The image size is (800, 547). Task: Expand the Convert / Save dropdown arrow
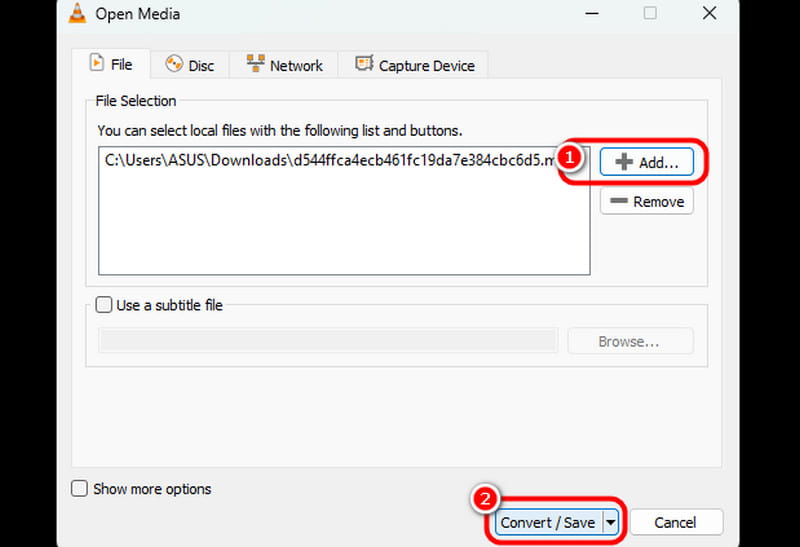(x=609, y=522)
